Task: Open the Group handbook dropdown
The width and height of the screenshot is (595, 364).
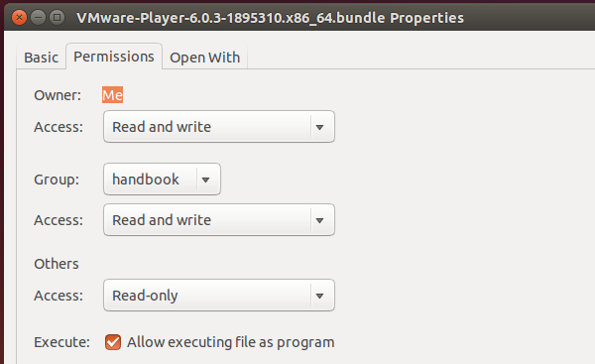Action: click(x=162, y=180)
